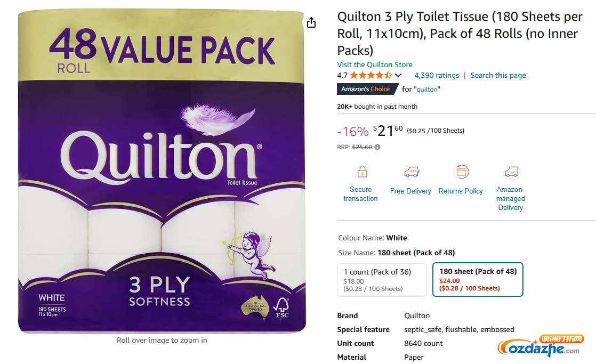Click the Amazon-managed Delivery van icon
The image size is (596, 364).
tap(511, 172)
